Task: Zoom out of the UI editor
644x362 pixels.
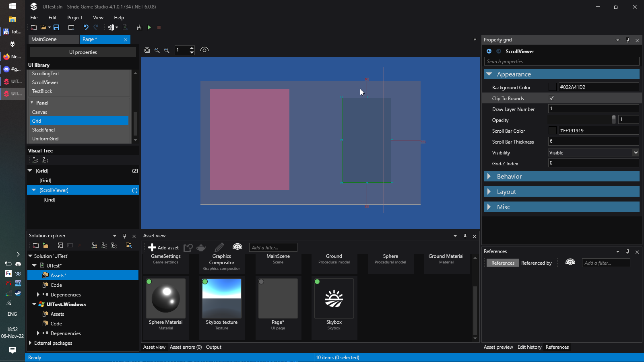Action: [157, 50]
